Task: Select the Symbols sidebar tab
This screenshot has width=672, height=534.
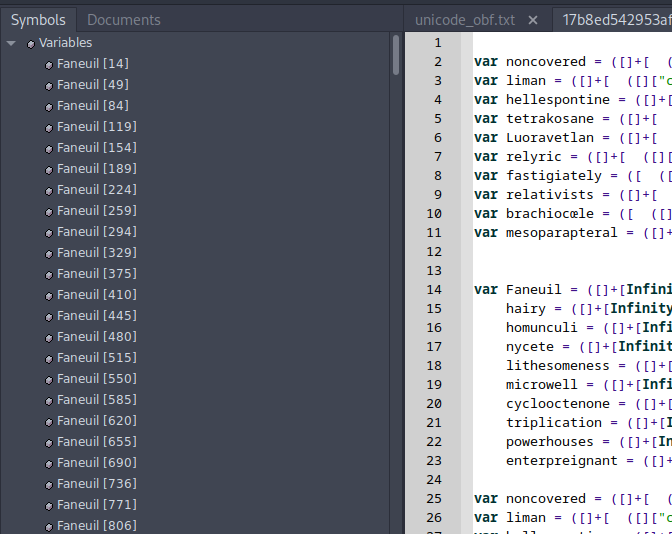Action: (x=38, y=20)
